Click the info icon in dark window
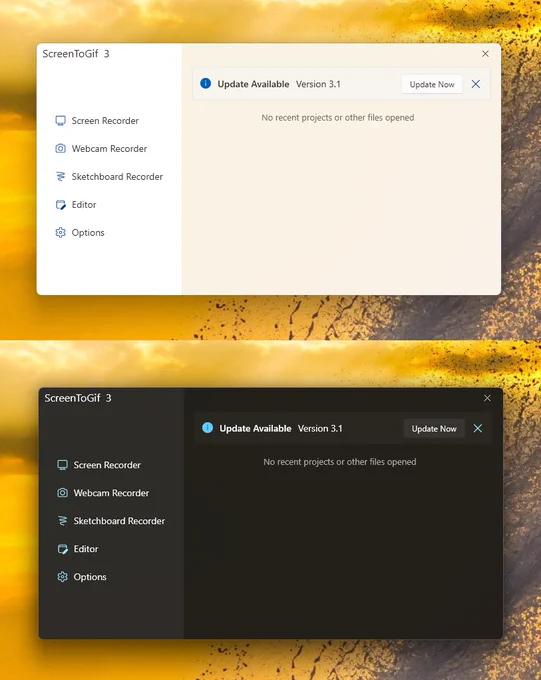Image resolution: width=541 pixels, height=680 pixels. [x=207, y=428]
